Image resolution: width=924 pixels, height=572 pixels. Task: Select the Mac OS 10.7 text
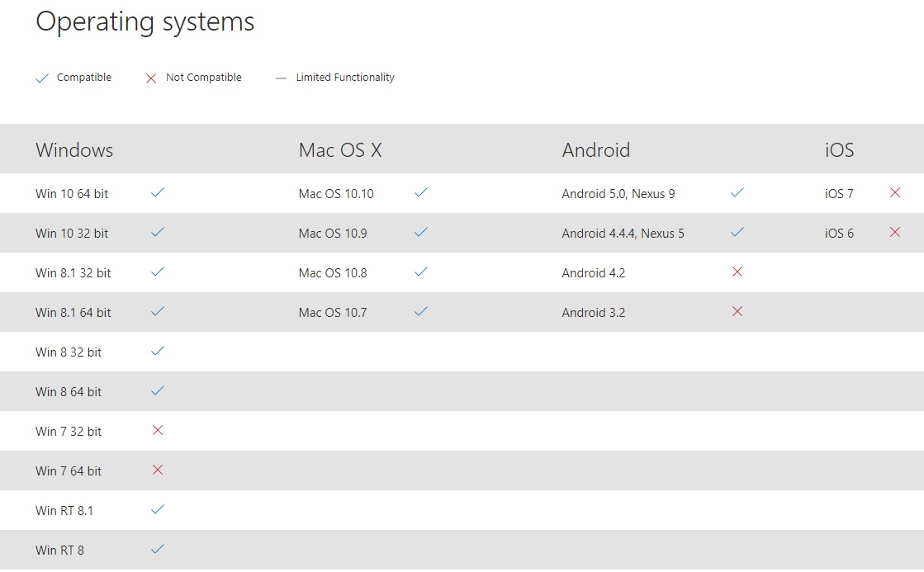(x=333, y=312)
